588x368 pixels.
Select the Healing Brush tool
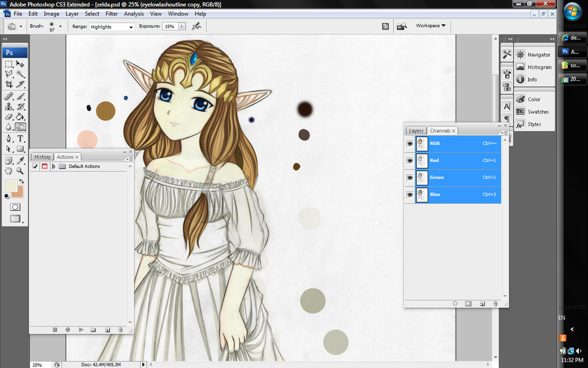(9, 97)
